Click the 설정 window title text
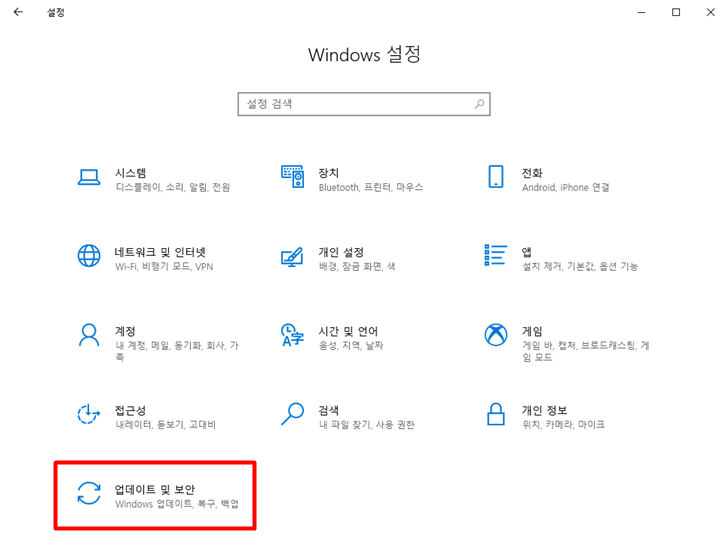The width and height of the screenshot is (728, 539). click(x=56, y=13)
